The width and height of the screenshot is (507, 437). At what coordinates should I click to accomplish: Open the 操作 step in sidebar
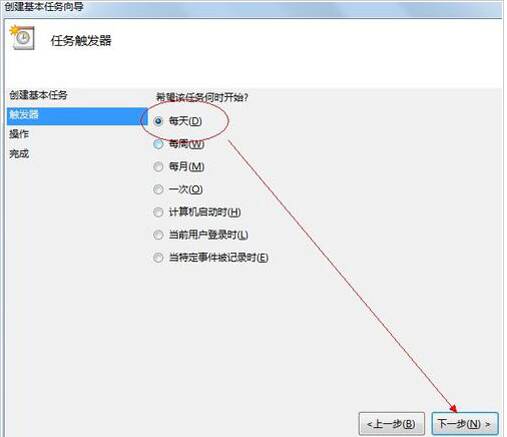point(19,134)
